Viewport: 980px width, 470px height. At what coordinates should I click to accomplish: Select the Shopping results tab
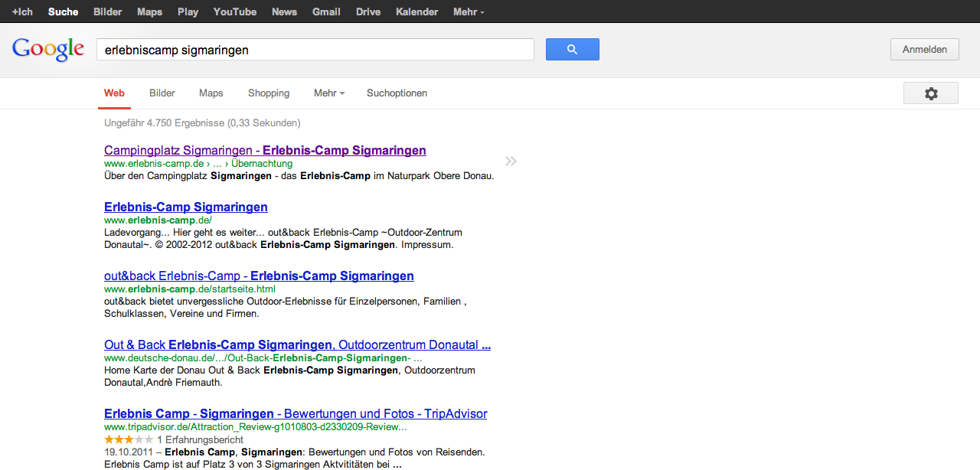pyautogui.click(x=268, y=93)
